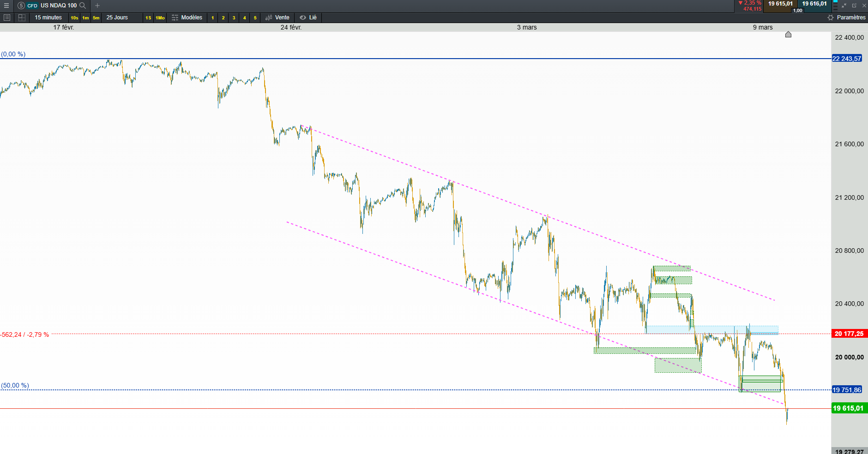Viewport: 868px width, 454px height.
Task: Open the 25 Jours period dropdown
Action: [117, 18]
